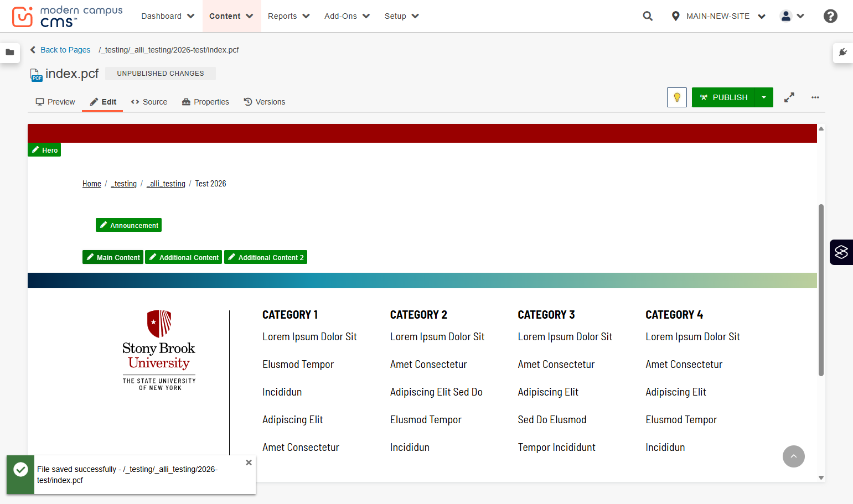Select the Edit tab
The width and height of the screenshot is (853, 504).
point(103,102)
